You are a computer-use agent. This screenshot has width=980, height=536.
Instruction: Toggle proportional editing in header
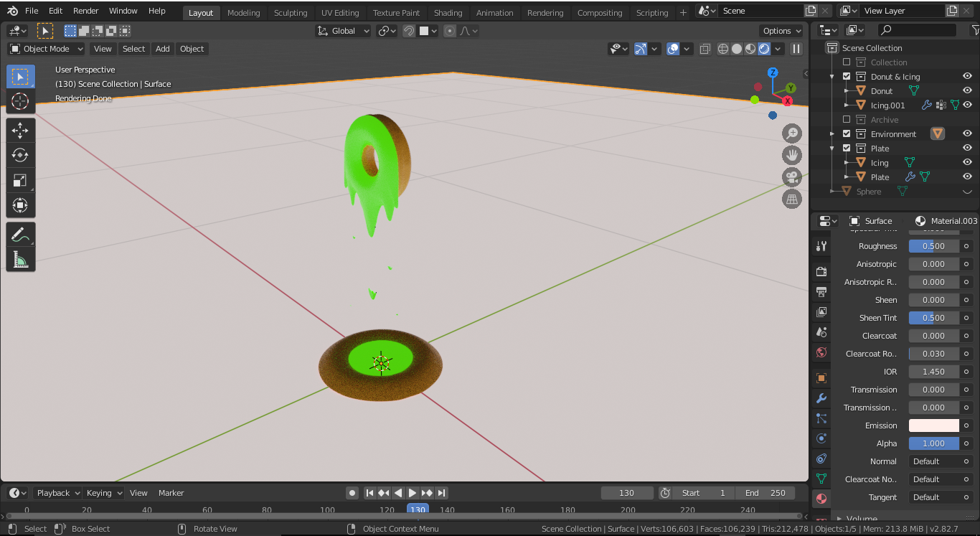[450, 31]
